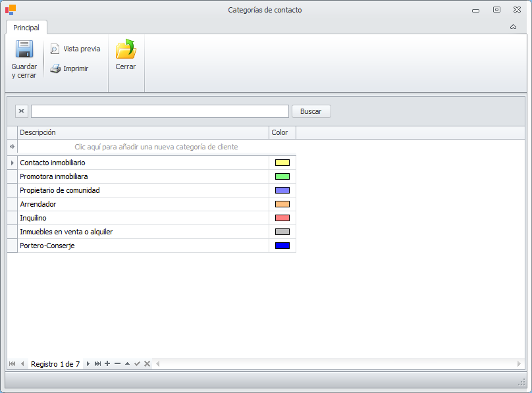Click the edit record up-arrow icon
The image size is (532, 393).
pos(127,364)
